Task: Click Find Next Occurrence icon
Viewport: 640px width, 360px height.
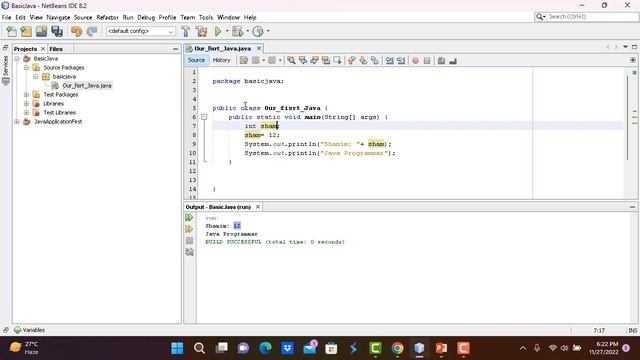Action: click(x=314, y=60)
